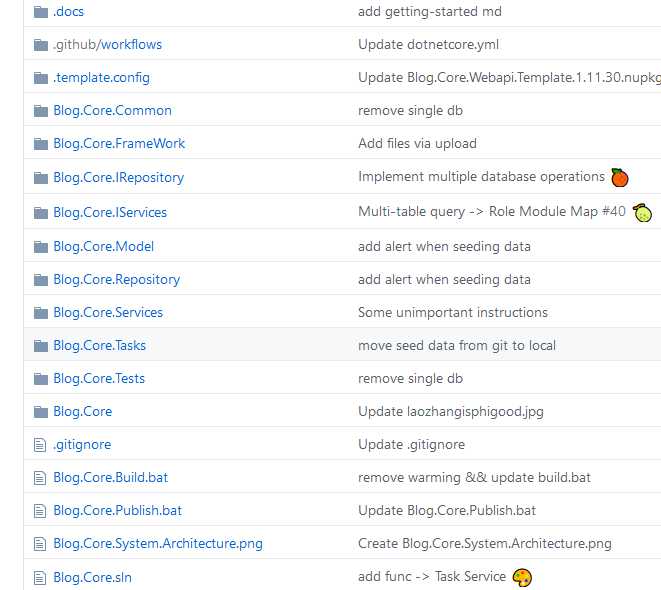
Task: Open the 'move seed data from git to local' commit
Action: (456, 346)
